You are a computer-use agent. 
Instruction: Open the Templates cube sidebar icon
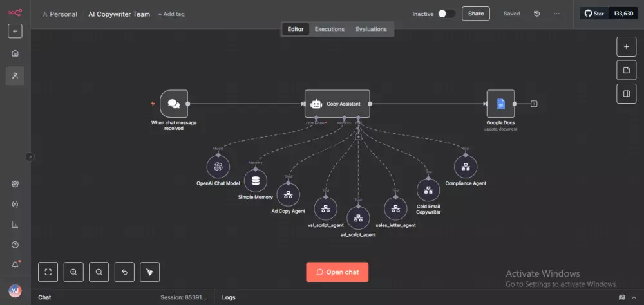pos(15,184)
